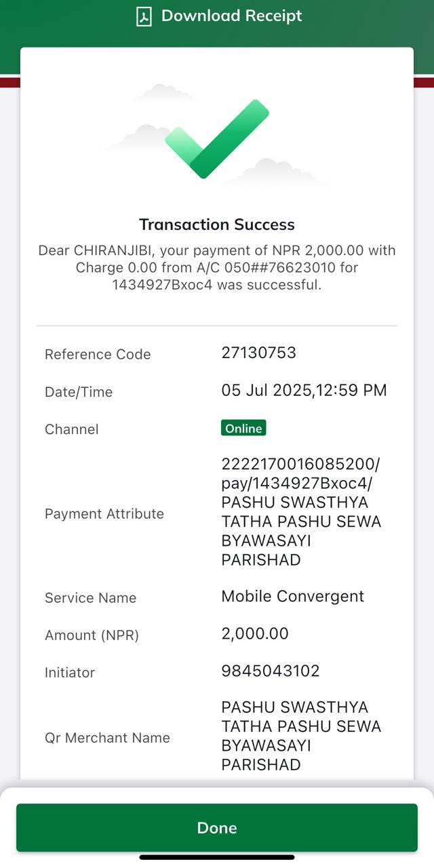Tap the date 05 Jul 2025,12:59 PM
Screen dimensions: 434x868
(x=304, y=391)
